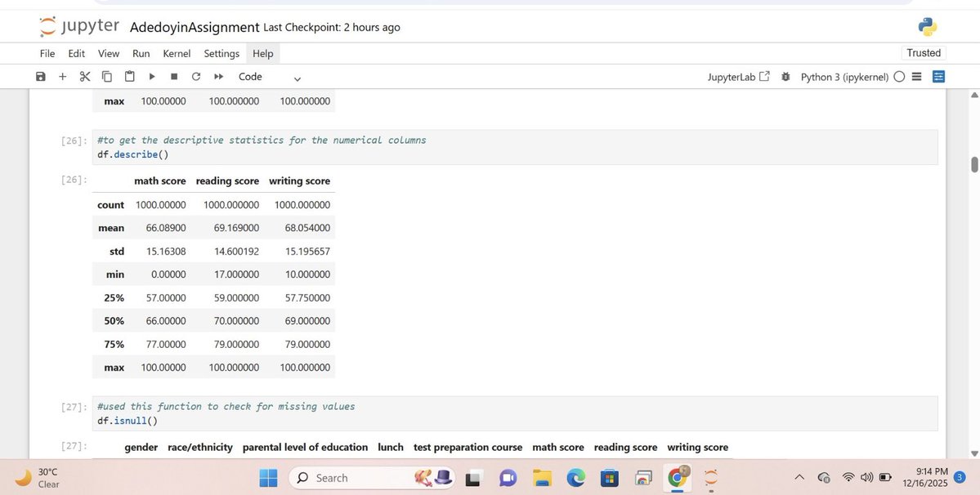Click the OneDrive paused cloud tray icon
980x495 pixels.
pyautogui.click(x=824, y=478)
